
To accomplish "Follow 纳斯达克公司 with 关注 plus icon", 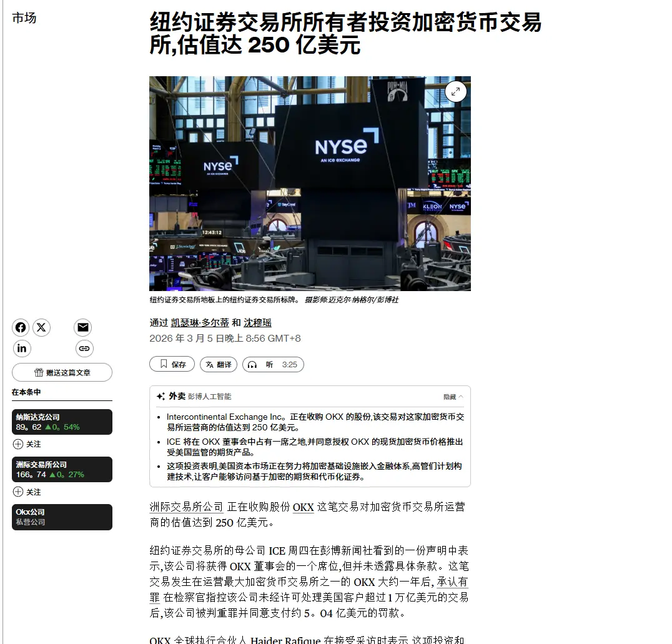I will click(18, 444).
